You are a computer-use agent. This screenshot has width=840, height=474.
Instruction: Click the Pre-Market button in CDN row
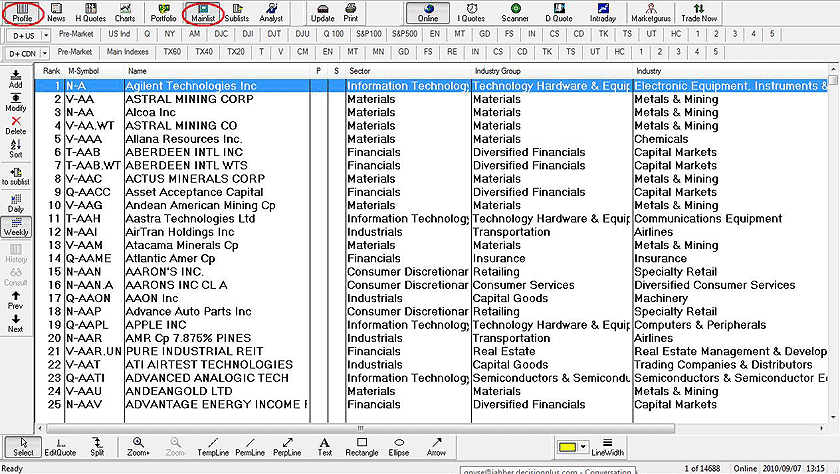[74, 52]
